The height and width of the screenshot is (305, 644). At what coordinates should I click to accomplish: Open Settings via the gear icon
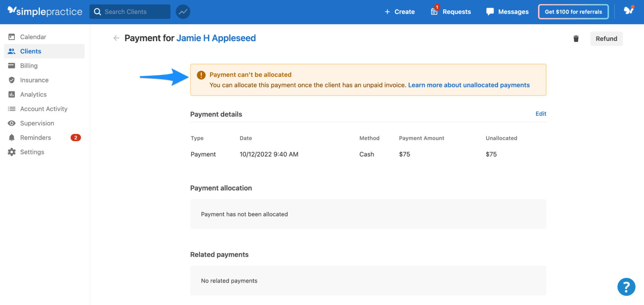pos(32,152)
